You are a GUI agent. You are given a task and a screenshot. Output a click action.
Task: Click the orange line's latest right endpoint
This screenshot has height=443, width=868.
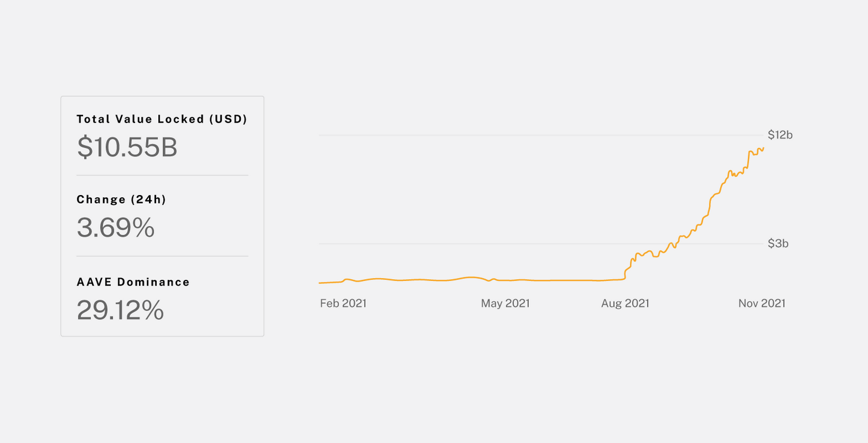[x=763, y=148]
